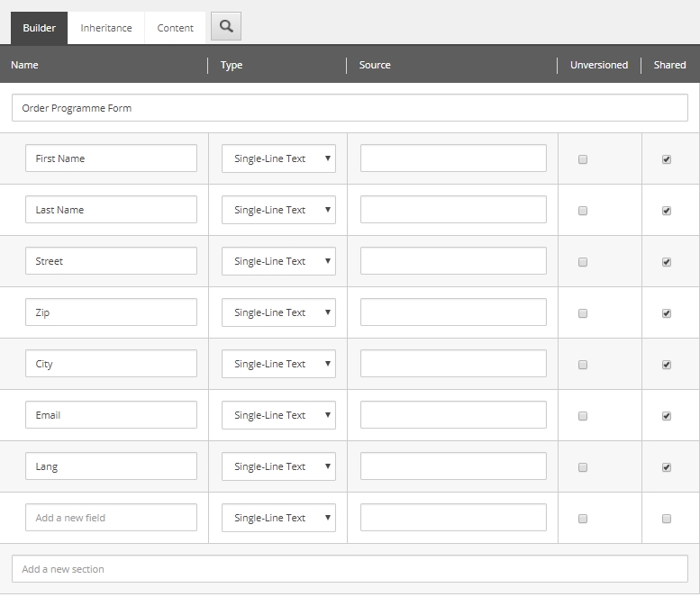Click Source input for Last Name row
This screenshot has width=700, height=606.
point(453,210)
